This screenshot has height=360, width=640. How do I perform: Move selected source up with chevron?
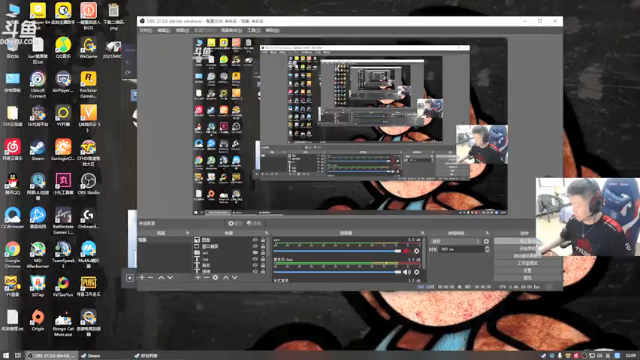226,278
